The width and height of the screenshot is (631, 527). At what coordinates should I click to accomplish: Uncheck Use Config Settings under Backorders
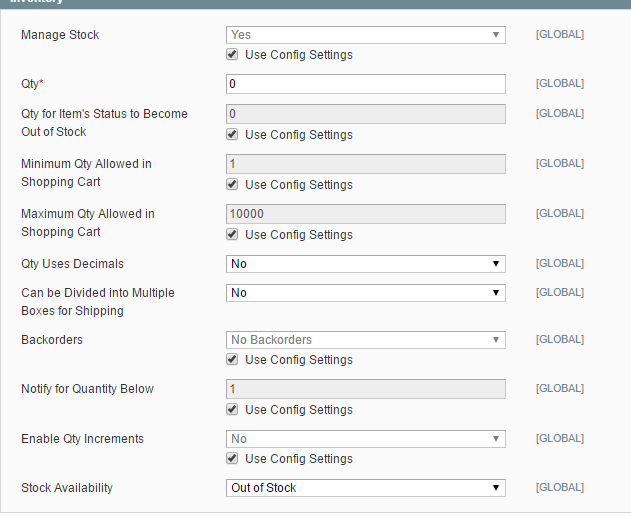pyautogui.click(x=232, y=359)
